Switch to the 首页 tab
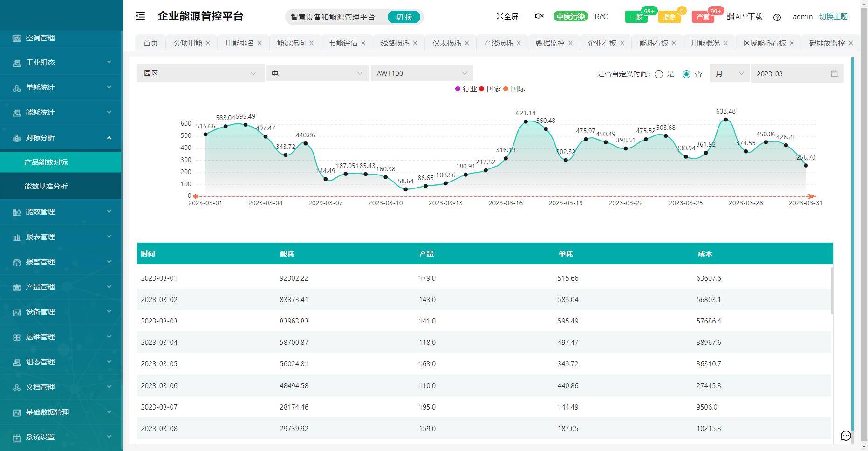 (150, 43)
